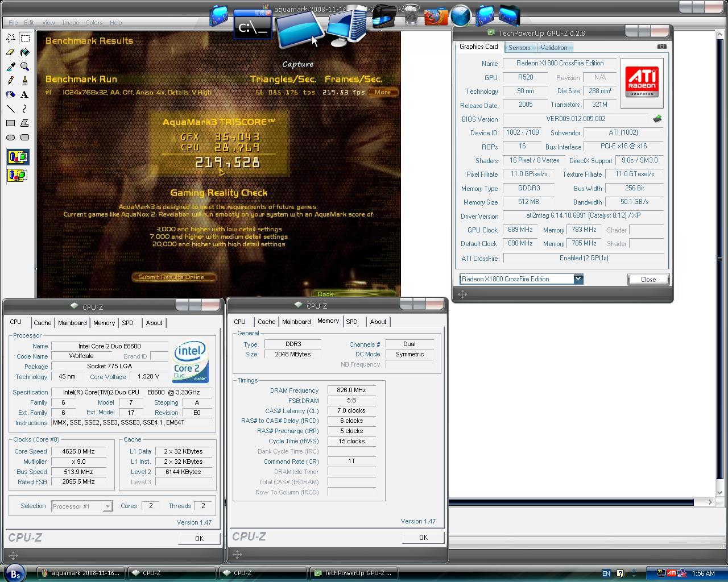Image resolution: width=728 pixels, height=582 pixels.
Task: Select the Pencil tool in Paint
Action: [11, 81]
